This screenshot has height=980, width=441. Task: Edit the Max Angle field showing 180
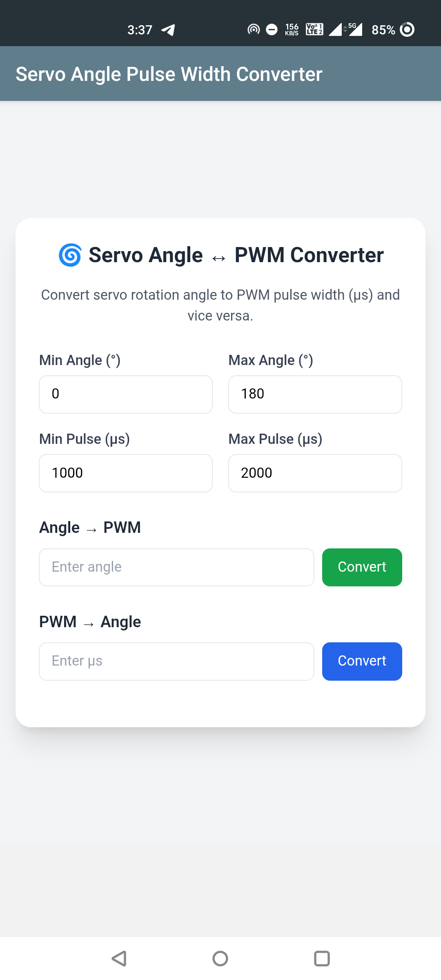click(x=315, y=394)
